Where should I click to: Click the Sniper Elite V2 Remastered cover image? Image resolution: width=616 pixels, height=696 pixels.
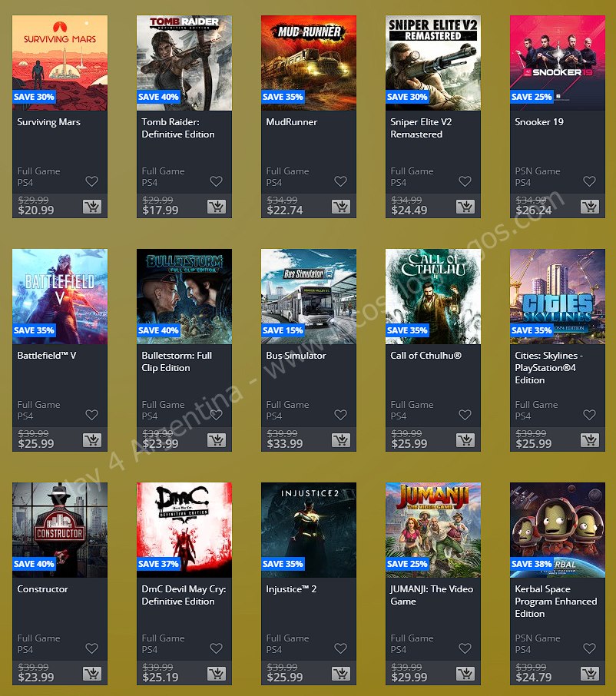pyautogui.click(x=433, y=63)
